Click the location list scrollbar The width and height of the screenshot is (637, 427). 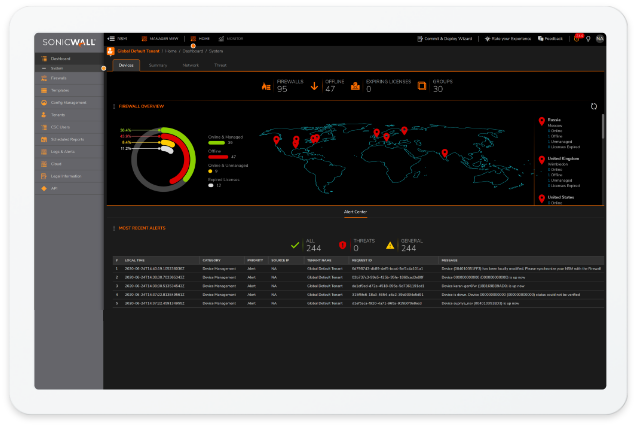603,127
